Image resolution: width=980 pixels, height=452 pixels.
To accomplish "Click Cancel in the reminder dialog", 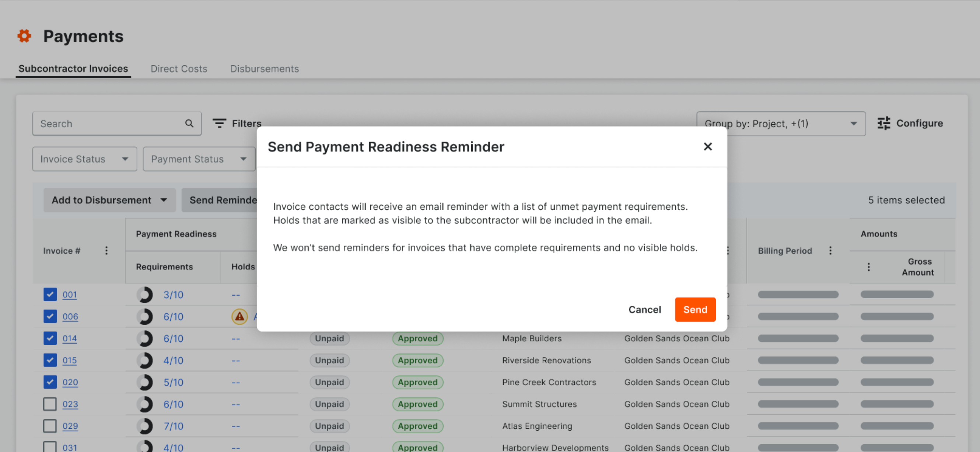I will pyautogui.click(x=644, y=310).
